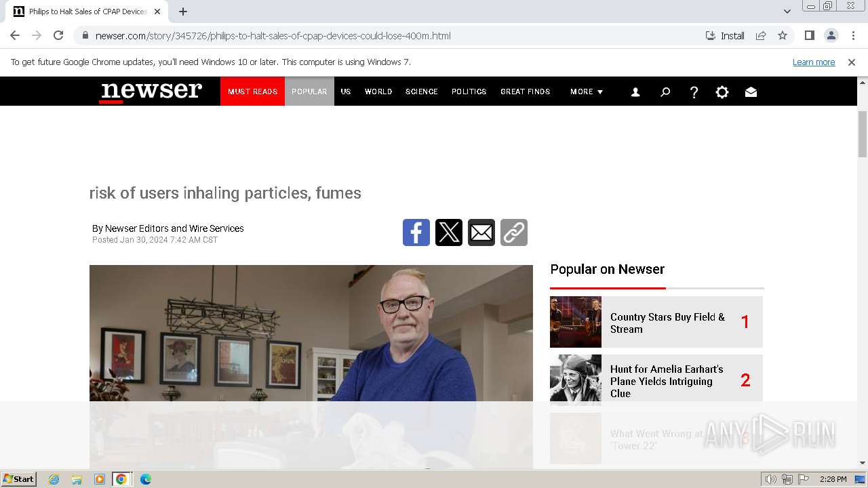The width and height of the screenshot is (868, 488).
Task: Open the help question mark icon
Action: [x=694, y=92]
